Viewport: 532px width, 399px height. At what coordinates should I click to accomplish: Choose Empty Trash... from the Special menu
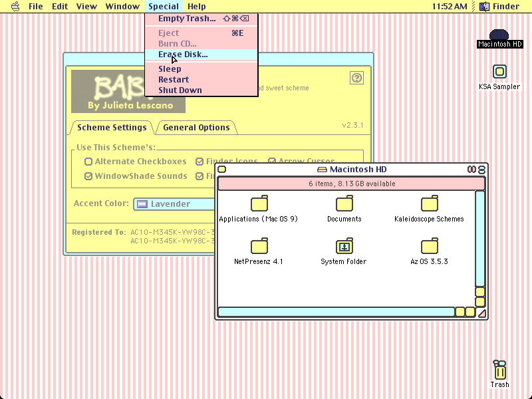pyautogui.click(x=201, y=19)
